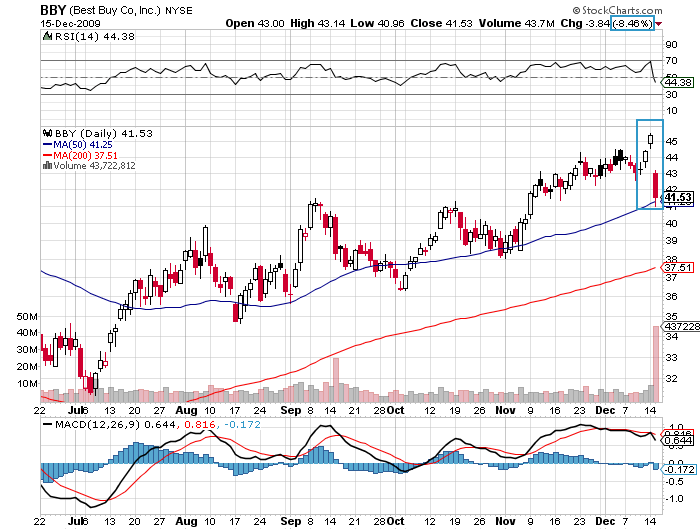Click the blue MA(50) line swatch
The image size is (700, 530).
tap(47, 145)
